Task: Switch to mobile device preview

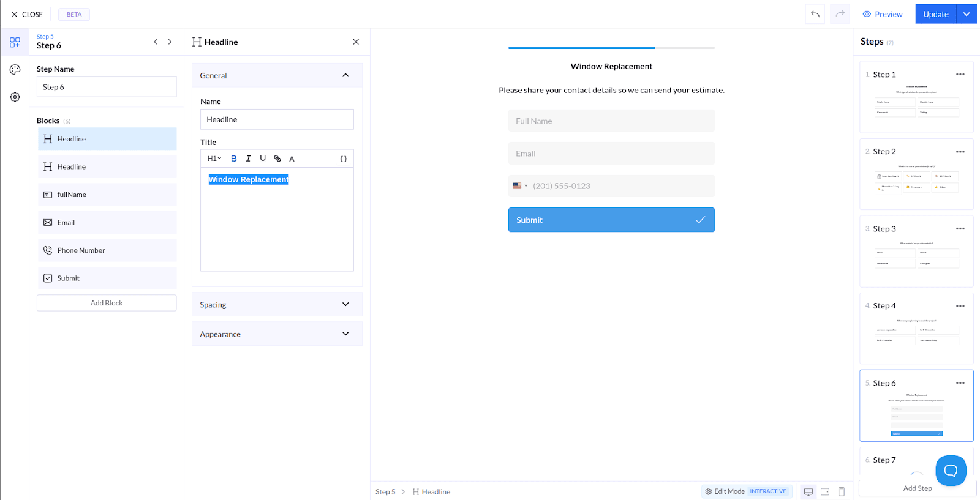Action: tap(842, 491)
